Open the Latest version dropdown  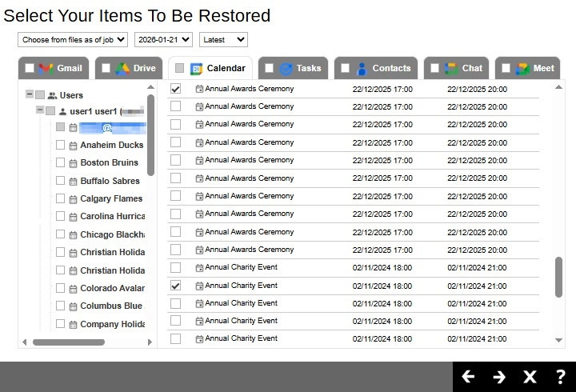[224, 39]
